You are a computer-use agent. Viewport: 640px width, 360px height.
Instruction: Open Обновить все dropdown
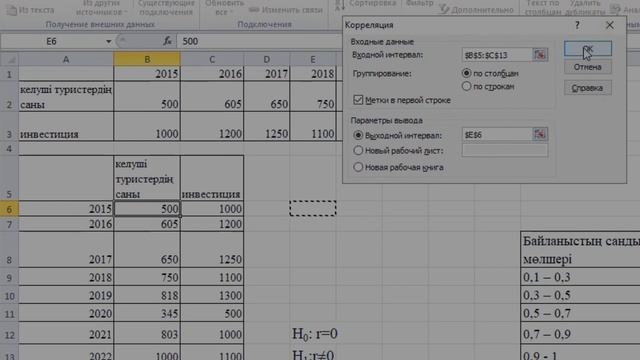click(224, 8)
